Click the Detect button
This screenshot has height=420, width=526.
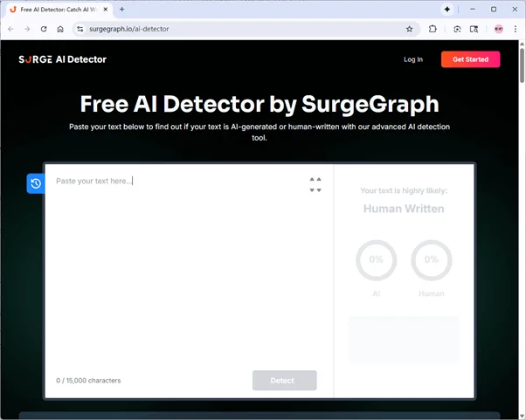pyautogui.click(x=285, y=381)
